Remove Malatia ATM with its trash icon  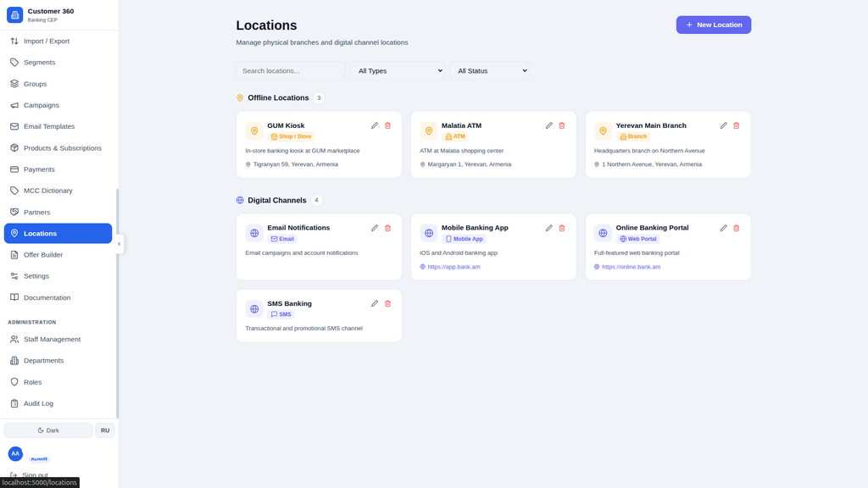562,125
